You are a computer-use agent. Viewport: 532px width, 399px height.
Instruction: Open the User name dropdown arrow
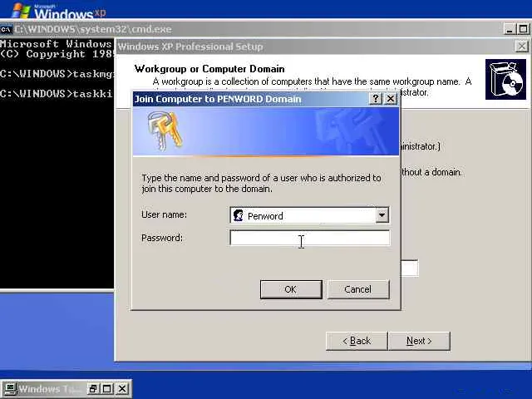pyautogui.click(x=382, y=215)
